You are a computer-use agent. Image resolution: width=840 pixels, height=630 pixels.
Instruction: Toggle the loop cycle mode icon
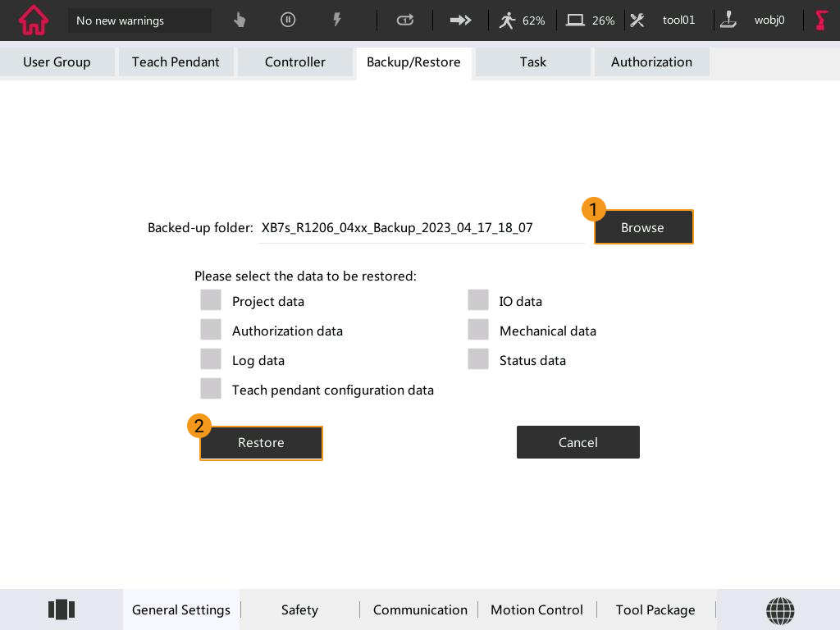pos(405,21)
